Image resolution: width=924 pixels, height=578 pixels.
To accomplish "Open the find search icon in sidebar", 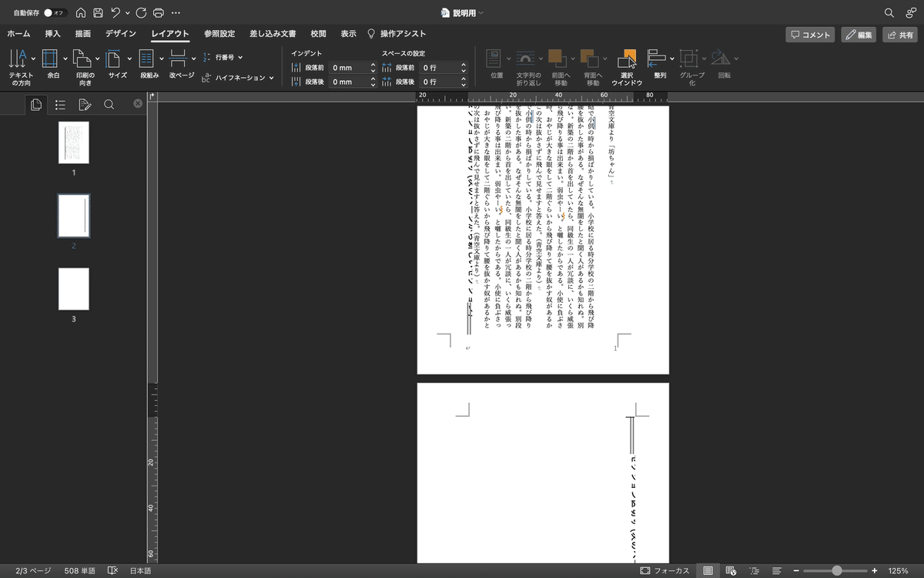I will tap(109, 105).
